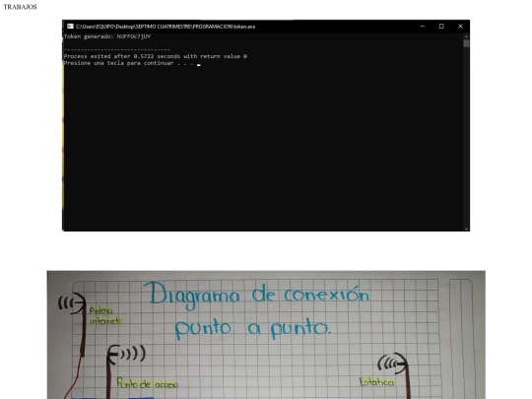This screenshot has height=399, width=532.
Task: Minimize the token.exe console window
Action: [423, 27]
